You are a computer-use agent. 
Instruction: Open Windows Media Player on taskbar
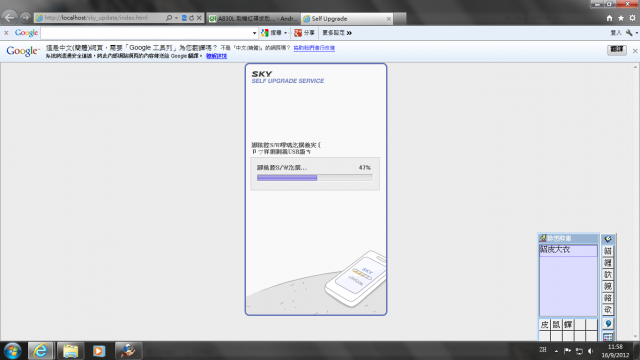point(98,351)
